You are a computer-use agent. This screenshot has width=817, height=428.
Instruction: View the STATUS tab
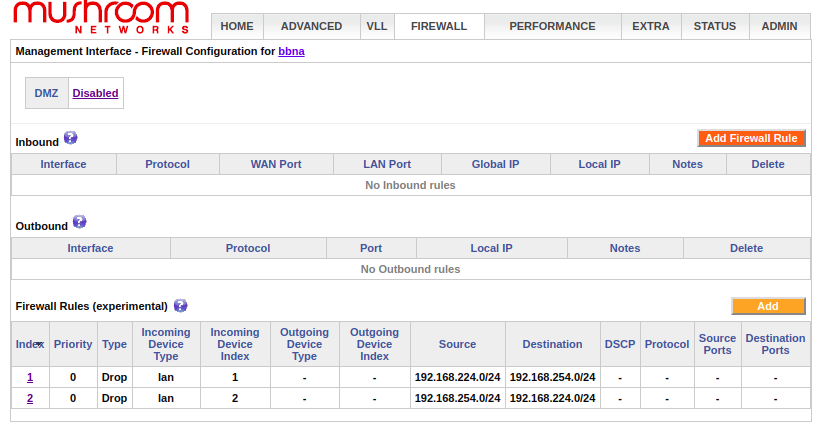click(x=715, y=26)
